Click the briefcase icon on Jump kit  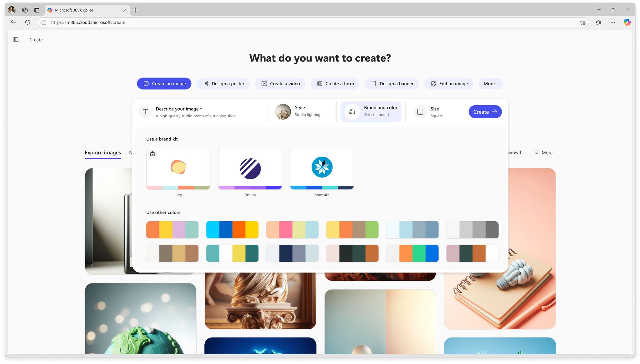tap(152, 154)
